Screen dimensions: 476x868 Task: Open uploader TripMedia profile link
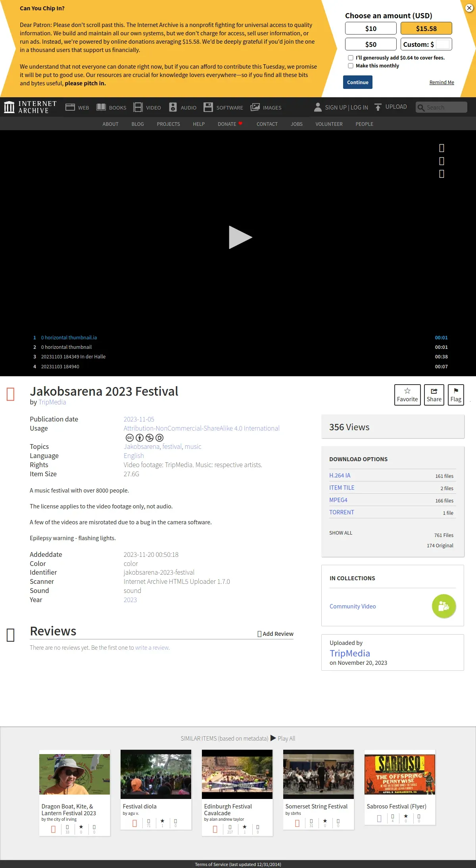click(x=350, y=653)
